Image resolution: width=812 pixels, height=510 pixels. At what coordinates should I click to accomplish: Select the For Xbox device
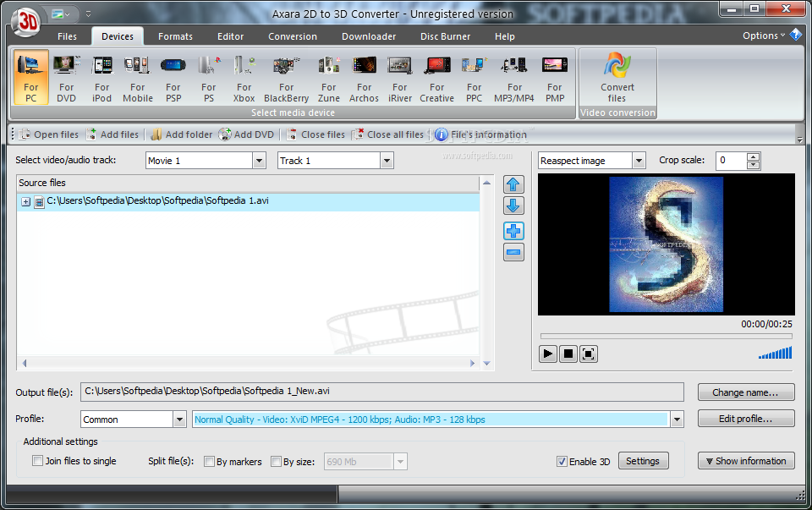(x=244, y=78)
